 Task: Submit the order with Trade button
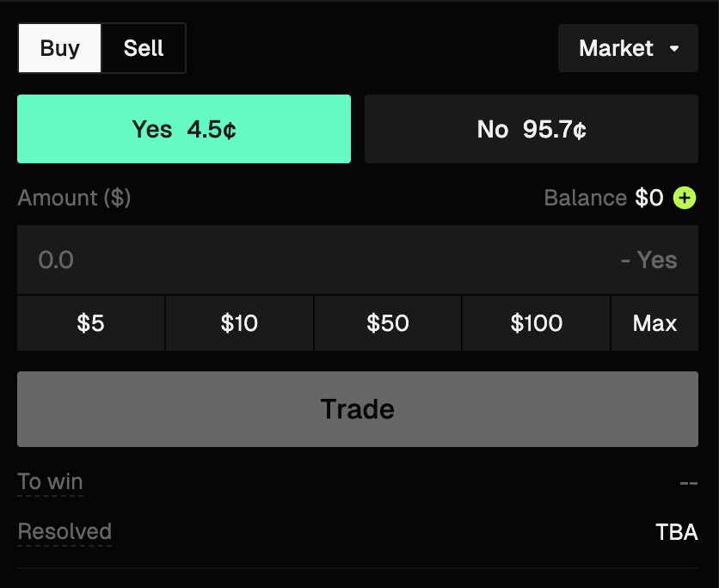tap(358, 409)
